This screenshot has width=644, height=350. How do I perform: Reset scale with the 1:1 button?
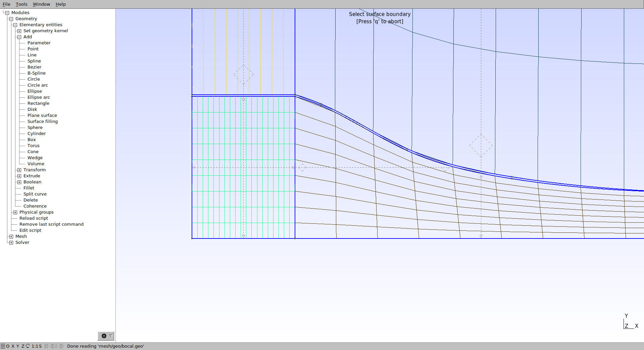tap(35, 346)
